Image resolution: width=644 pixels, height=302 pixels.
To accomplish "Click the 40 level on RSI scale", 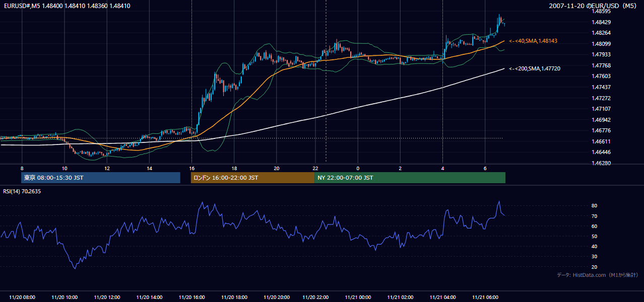I will click(595, 246).
